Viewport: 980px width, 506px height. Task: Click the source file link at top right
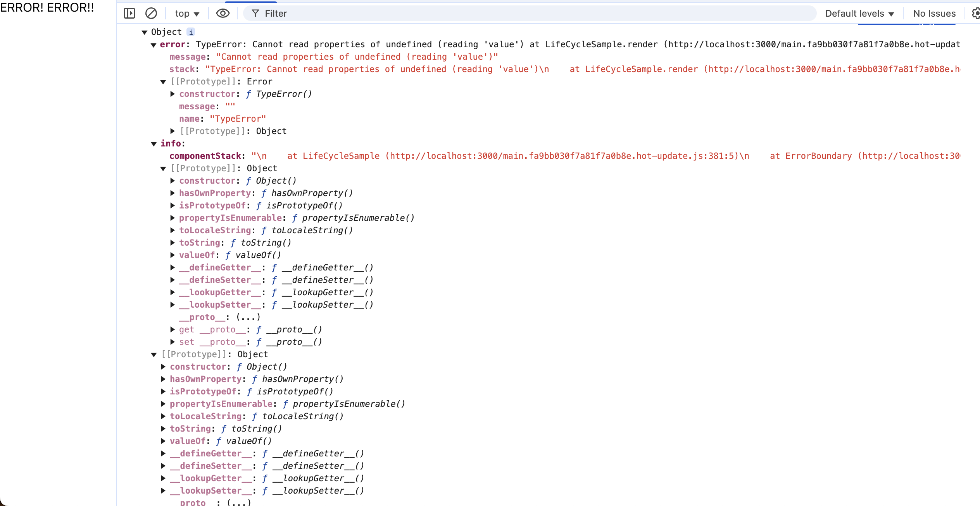click(x=906, y=24)
